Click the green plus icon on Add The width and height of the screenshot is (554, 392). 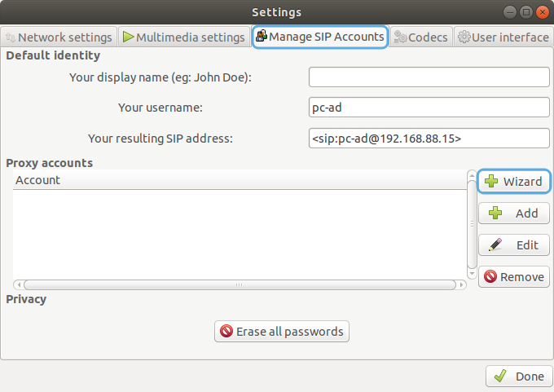pyautogui.click(x=495, y=213)
